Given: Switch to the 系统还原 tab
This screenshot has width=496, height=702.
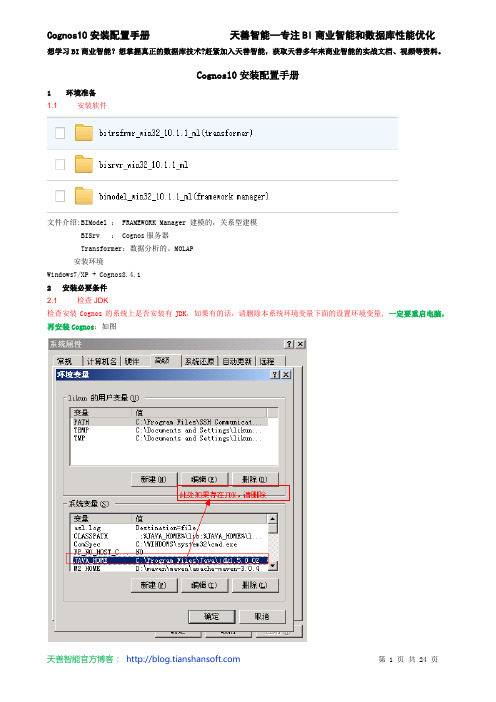Looking at the screenshot, I should [200, 361].
